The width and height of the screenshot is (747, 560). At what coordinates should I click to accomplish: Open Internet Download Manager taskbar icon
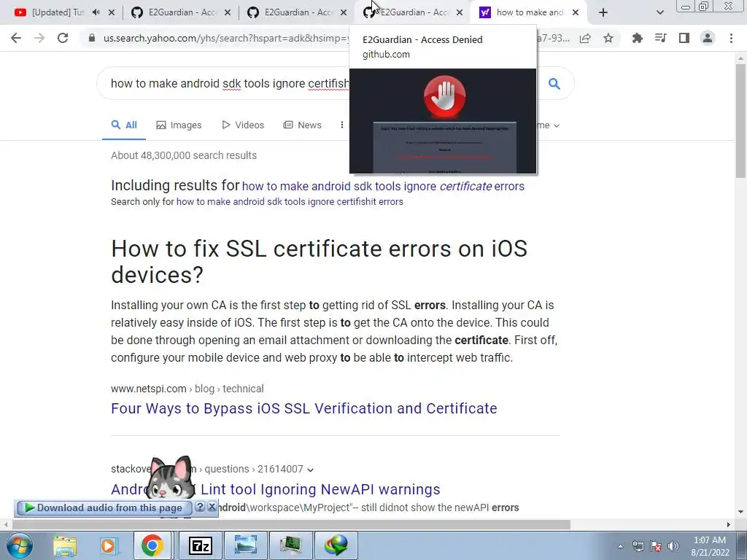336,545
